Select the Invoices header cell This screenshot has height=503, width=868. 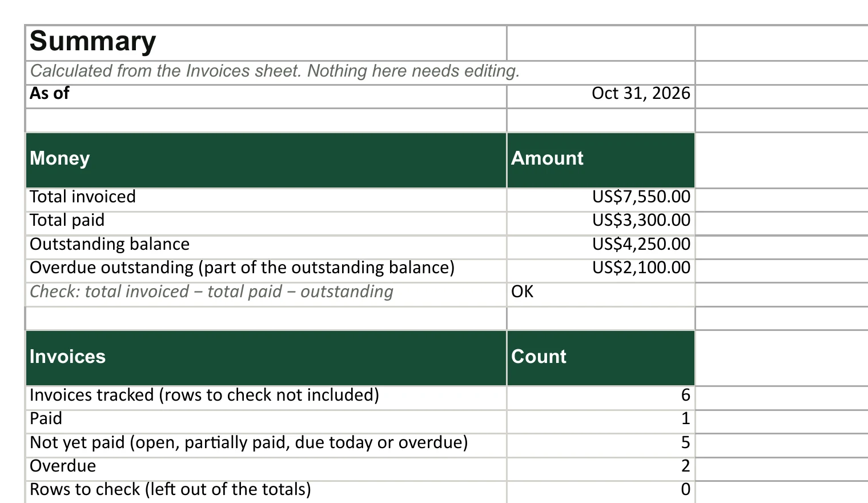coord(266,358)
